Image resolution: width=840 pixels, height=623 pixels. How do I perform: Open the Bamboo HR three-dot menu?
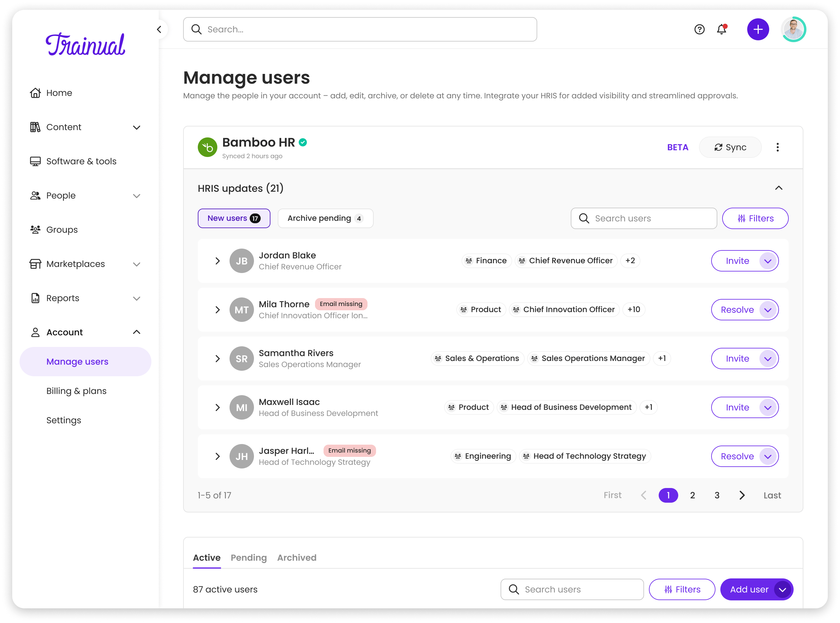[x=777, y=147]
